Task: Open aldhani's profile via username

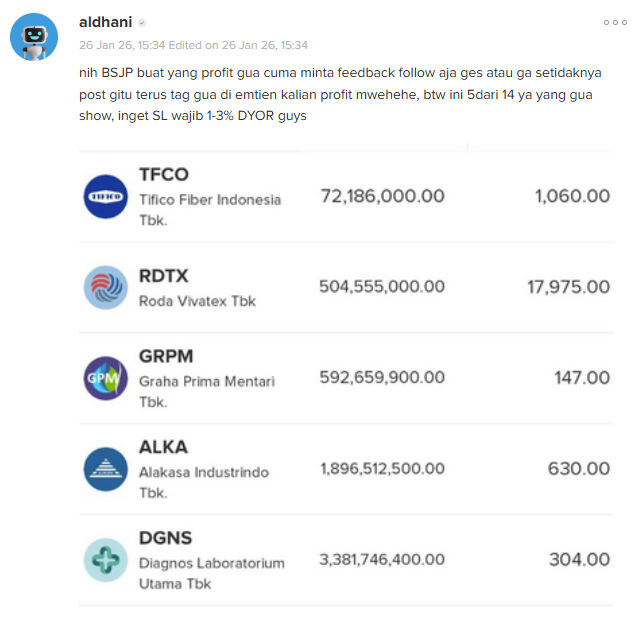Action: tap(106, 22)
